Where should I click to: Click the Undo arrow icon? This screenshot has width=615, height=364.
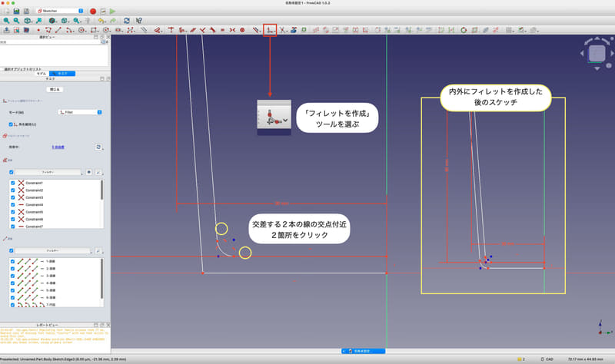(x=101, y=21)
